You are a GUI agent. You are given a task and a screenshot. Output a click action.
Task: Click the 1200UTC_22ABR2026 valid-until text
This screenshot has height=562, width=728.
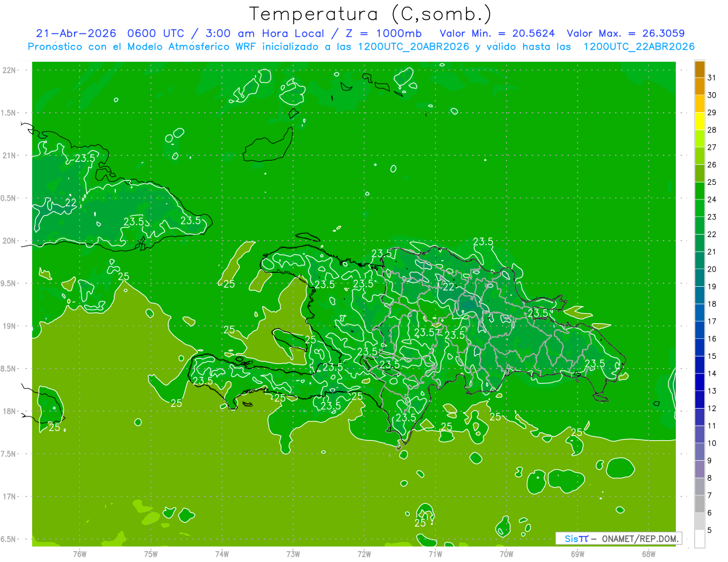point(639,47)
